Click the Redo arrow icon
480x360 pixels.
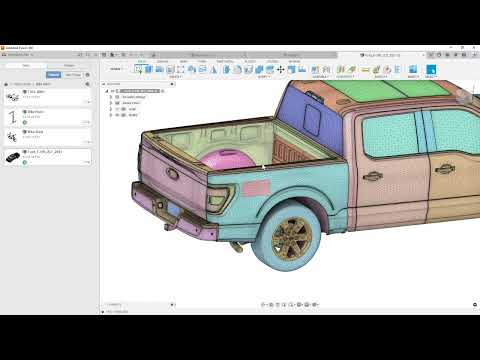click(x=141, y=54)
